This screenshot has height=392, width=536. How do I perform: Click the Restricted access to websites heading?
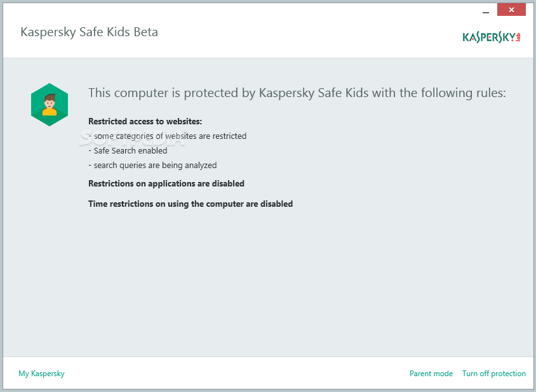145,122
